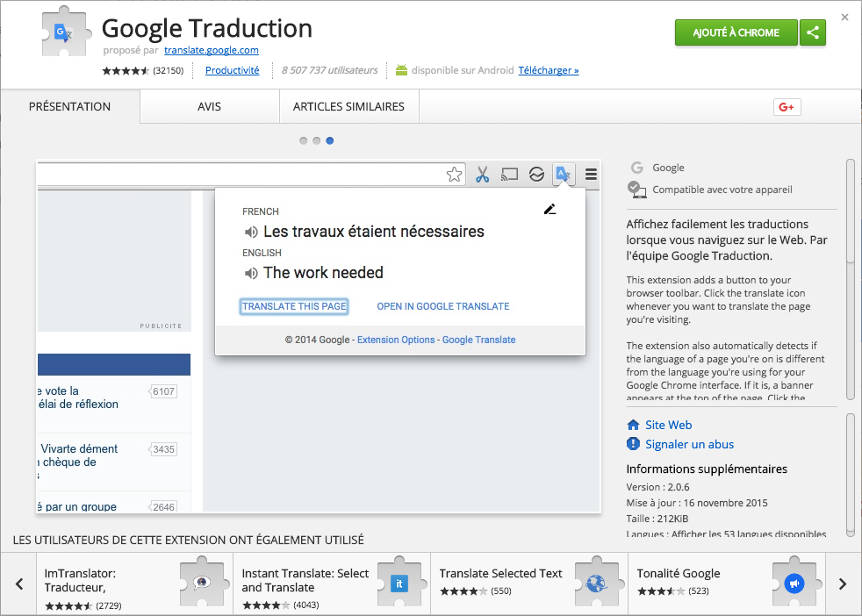Click the Google+ button
This screenshot has height=616, width=862.
coord(787,106)
